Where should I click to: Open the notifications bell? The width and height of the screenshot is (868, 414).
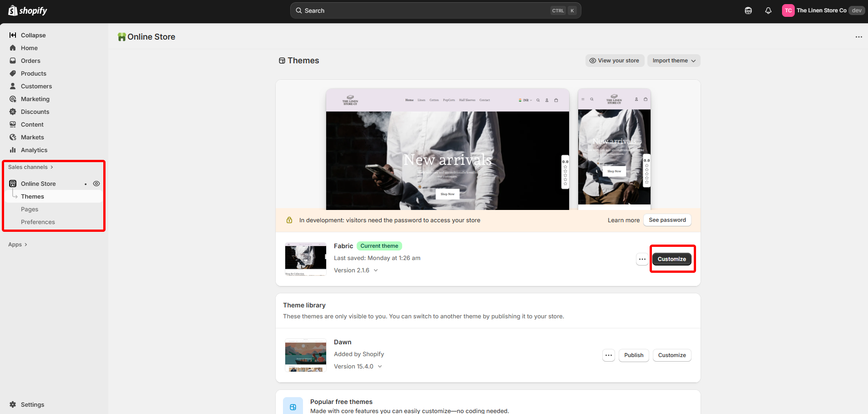768,10
